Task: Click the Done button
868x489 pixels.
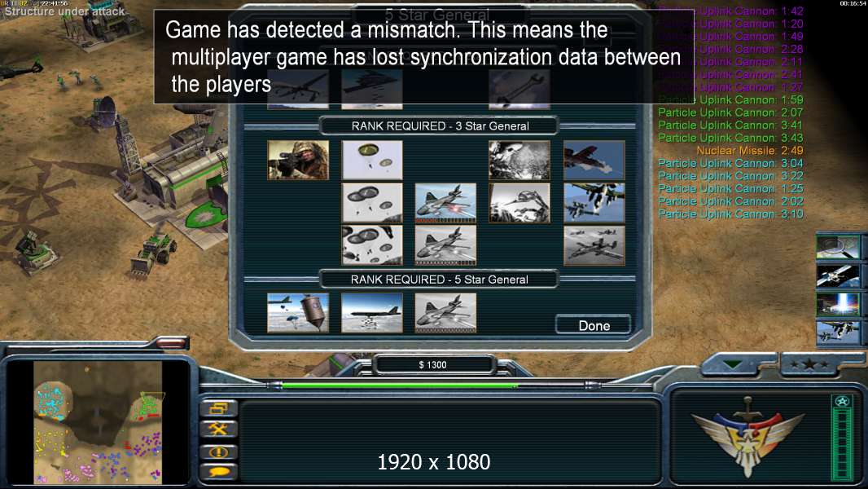Action: tap(594, 325)
